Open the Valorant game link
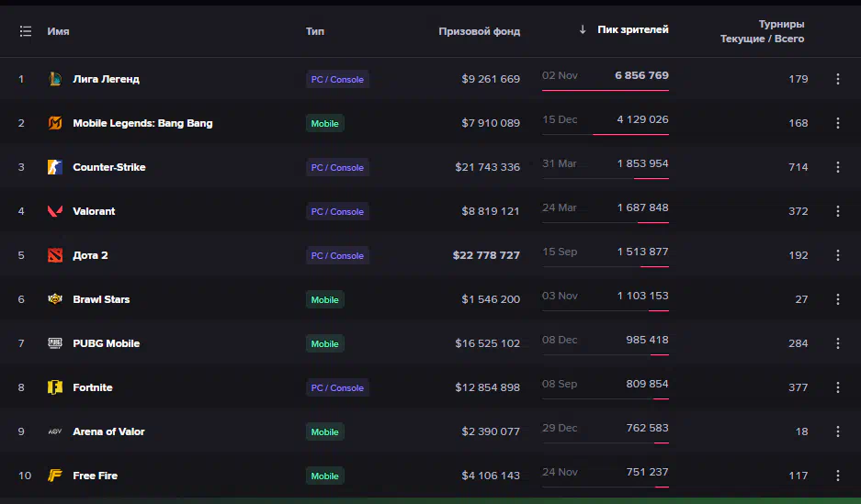This screenshot has height=504, width=861. coord(94,211)
